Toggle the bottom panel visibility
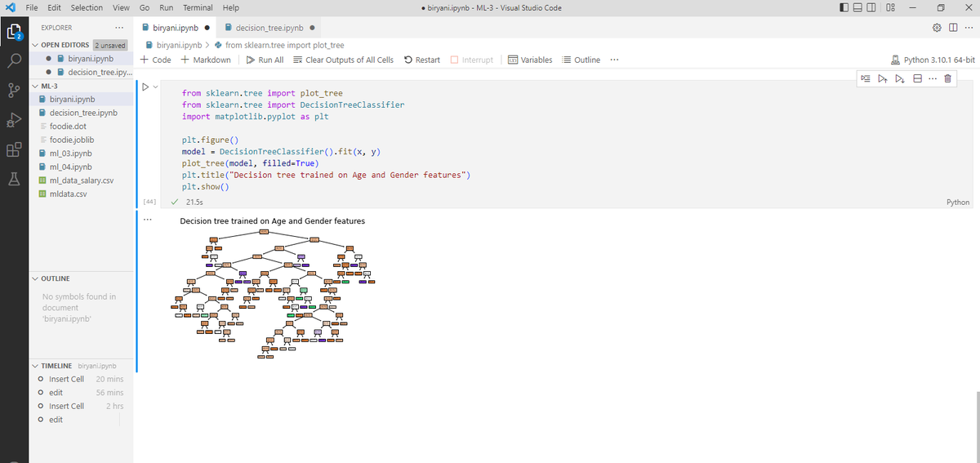Image resolution: width=980 pixels, height=463 pixels. [857, 7]
